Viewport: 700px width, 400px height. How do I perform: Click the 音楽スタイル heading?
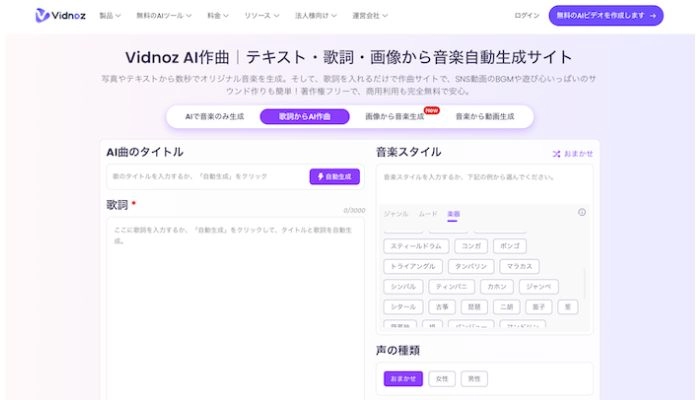click(x=408, y=152)
